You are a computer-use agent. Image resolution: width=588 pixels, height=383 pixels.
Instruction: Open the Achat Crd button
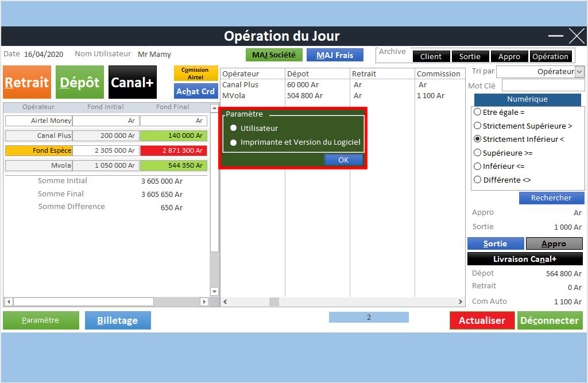click(195, 91)
